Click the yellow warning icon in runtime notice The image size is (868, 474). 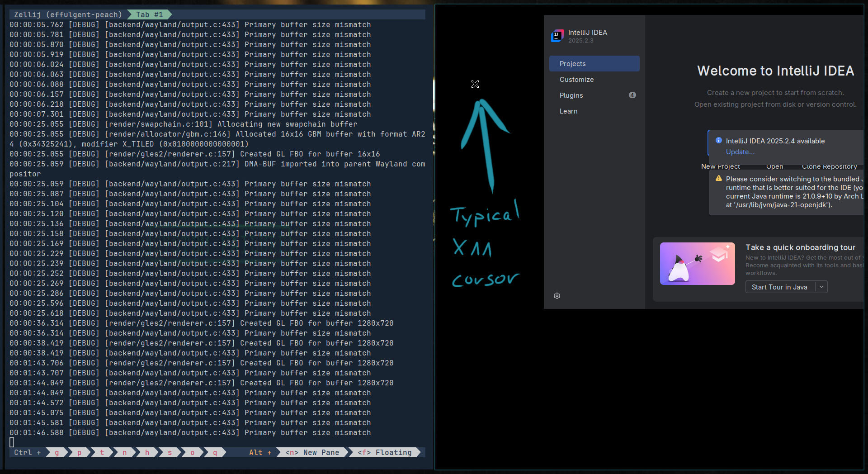pyautogui.click(x=719, y=179)
